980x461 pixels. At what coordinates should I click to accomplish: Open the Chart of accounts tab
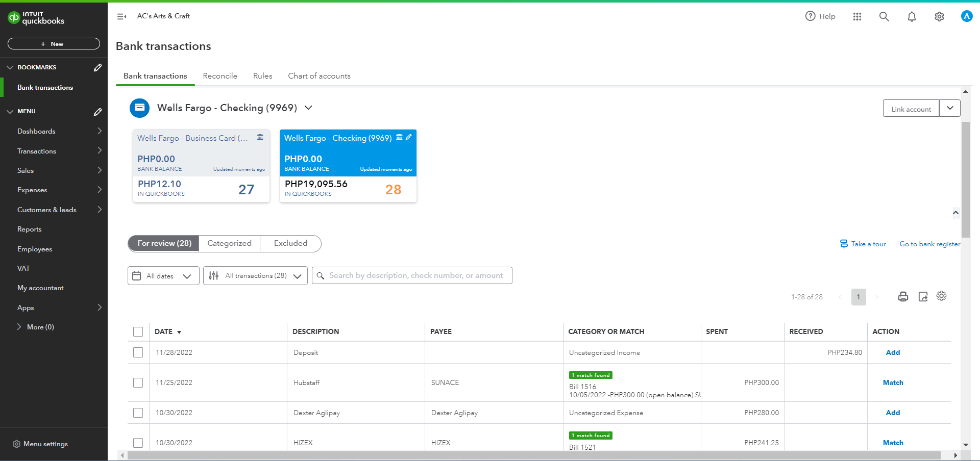pos(319,76)
